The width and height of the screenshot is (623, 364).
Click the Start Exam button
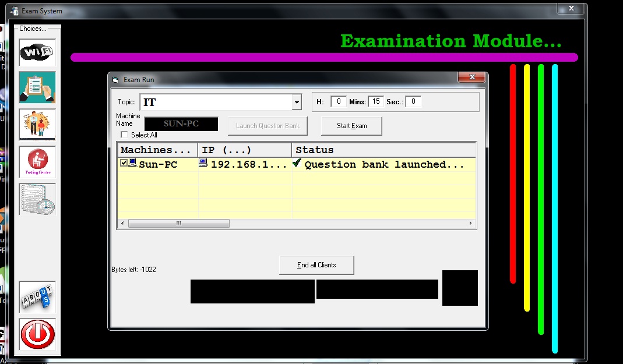point(351,126)
